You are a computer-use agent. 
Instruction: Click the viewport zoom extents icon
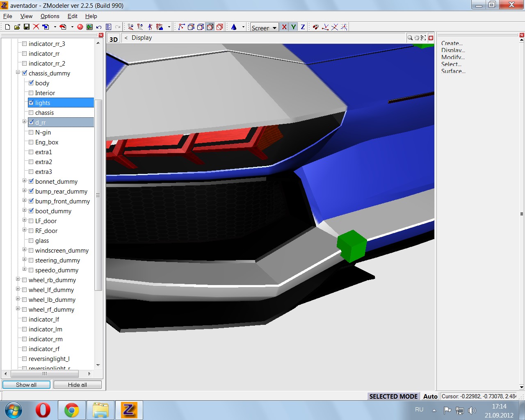pos(423,38)
